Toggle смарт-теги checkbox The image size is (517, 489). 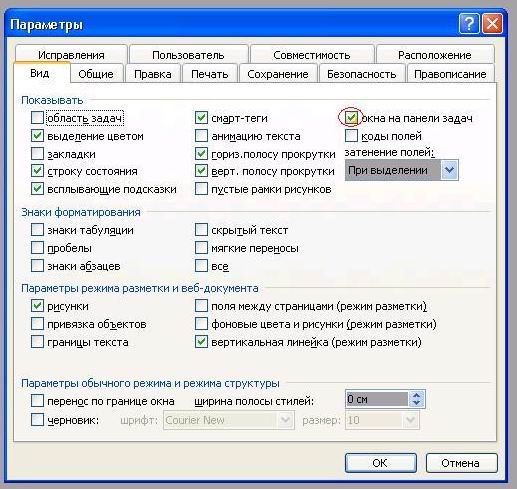pos(201,118)
